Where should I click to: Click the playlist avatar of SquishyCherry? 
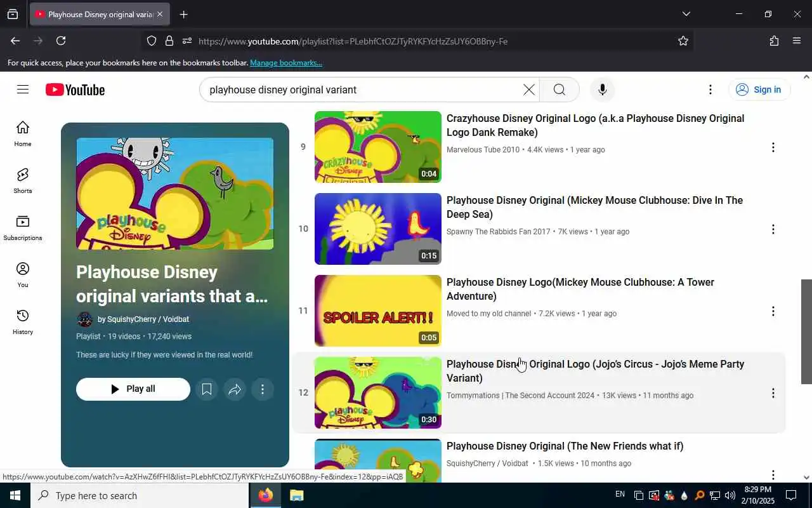click(84, 319)
